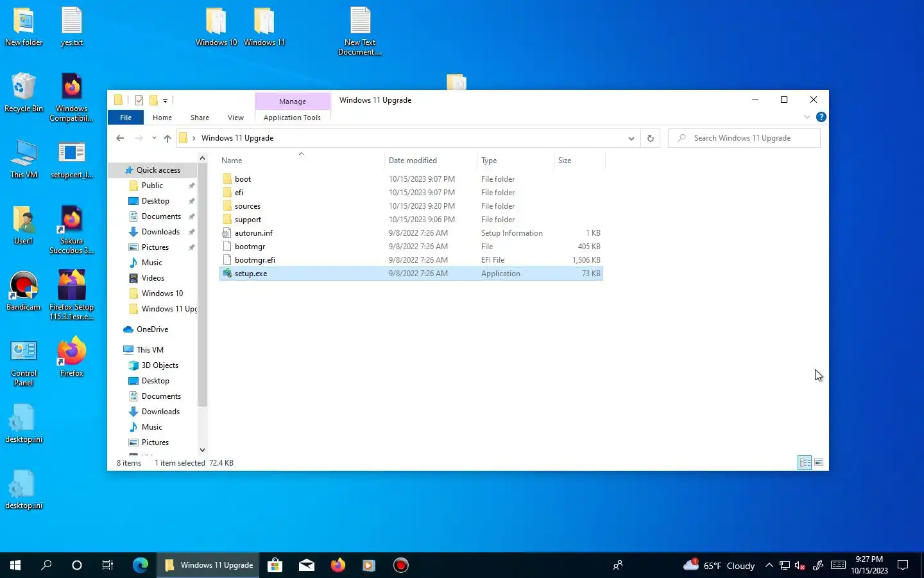This screenshot has width=924, height=578.
Task: Open the Home ribbon tab
Action: pos(162,118)
